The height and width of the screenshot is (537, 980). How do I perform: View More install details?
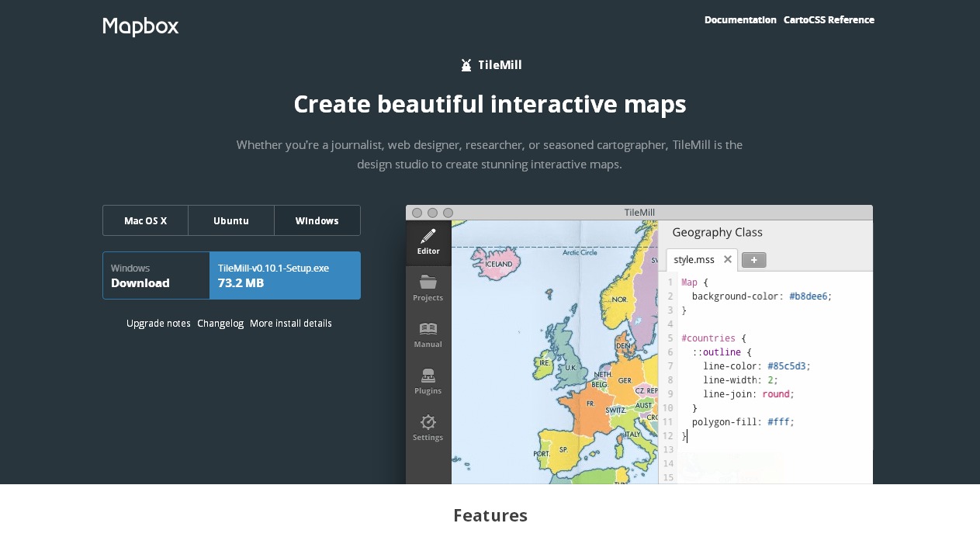click(291, 324)
